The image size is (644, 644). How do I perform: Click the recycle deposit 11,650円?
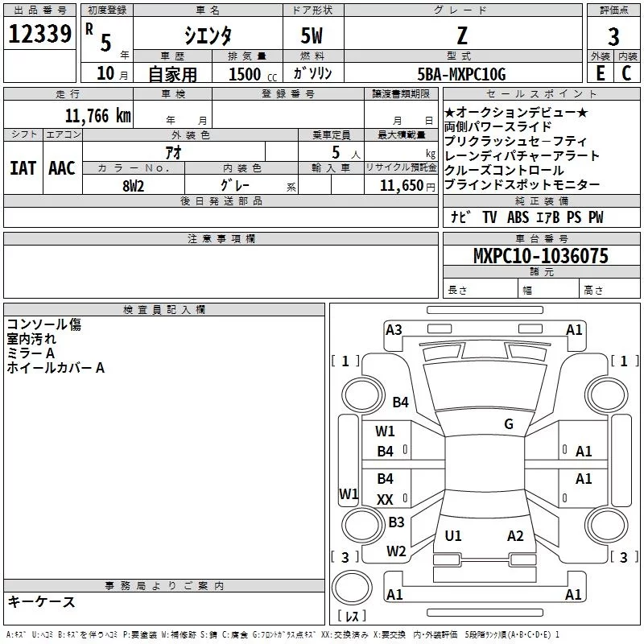(x=407, y=186)
